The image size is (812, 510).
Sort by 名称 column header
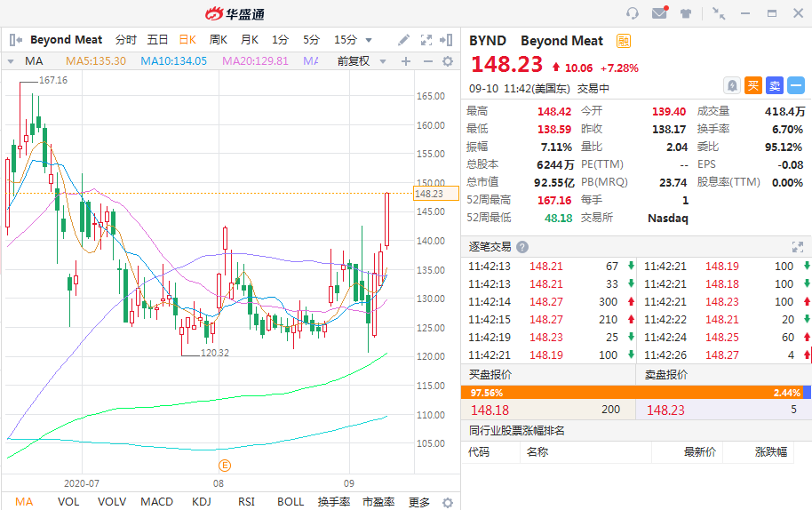[x=537, y=452]
